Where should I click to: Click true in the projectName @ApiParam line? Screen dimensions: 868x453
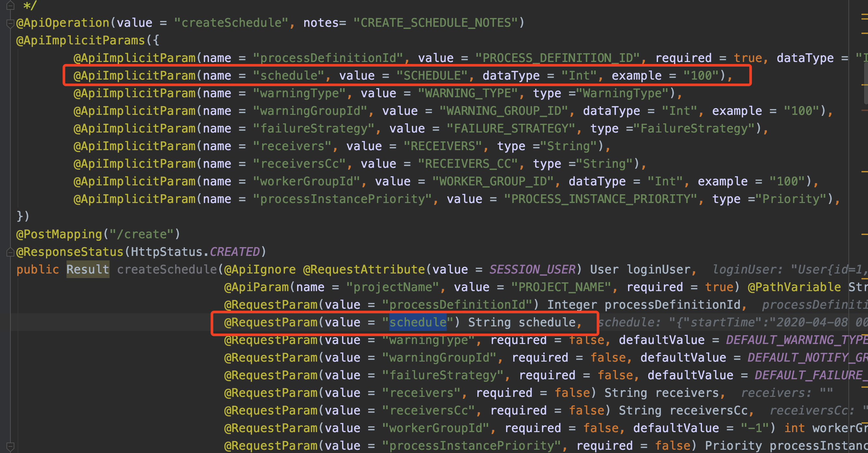coord(719,287)
